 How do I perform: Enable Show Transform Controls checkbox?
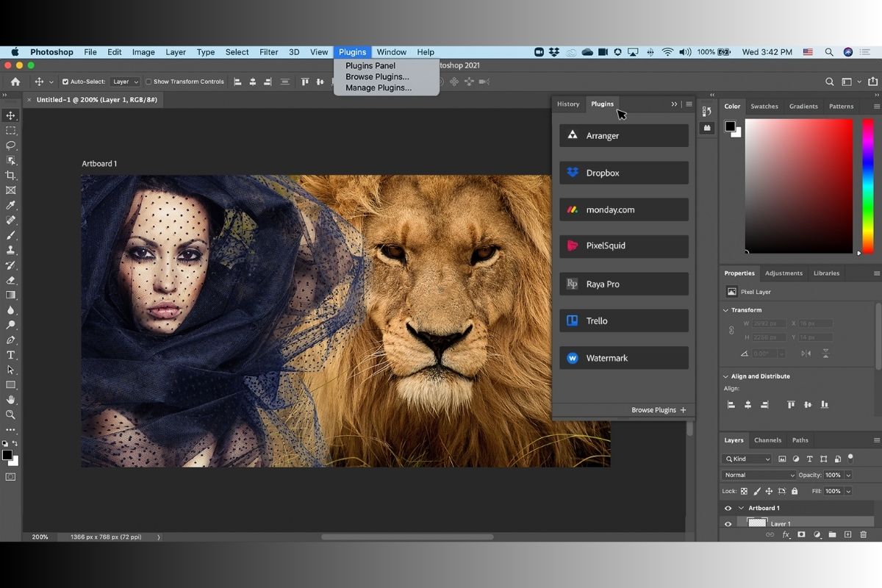click(x=148, y=82)
